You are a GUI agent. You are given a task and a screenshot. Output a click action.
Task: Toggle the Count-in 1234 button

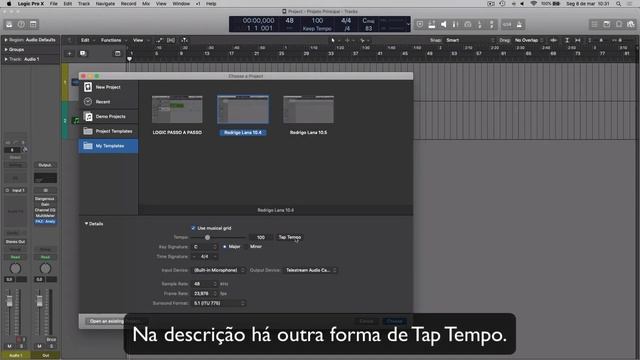coord(507,24)
